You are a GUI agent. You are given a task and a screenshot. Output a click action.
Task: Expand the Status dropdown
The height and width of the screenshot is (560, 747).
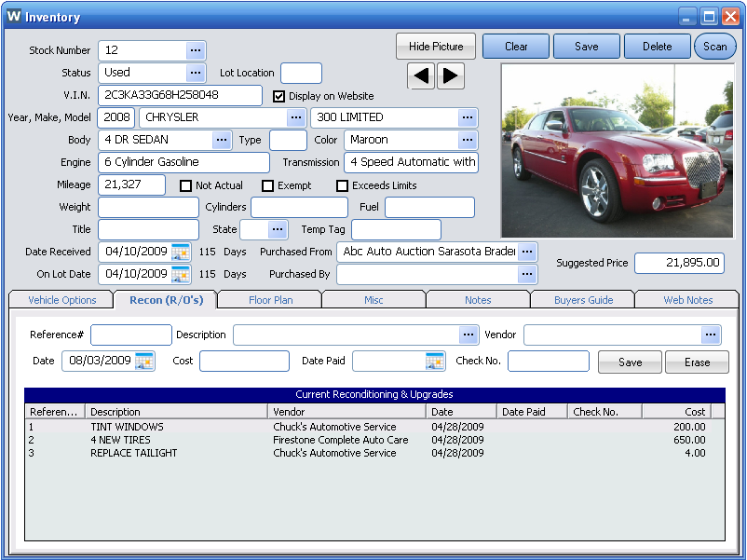click(196, 73)
